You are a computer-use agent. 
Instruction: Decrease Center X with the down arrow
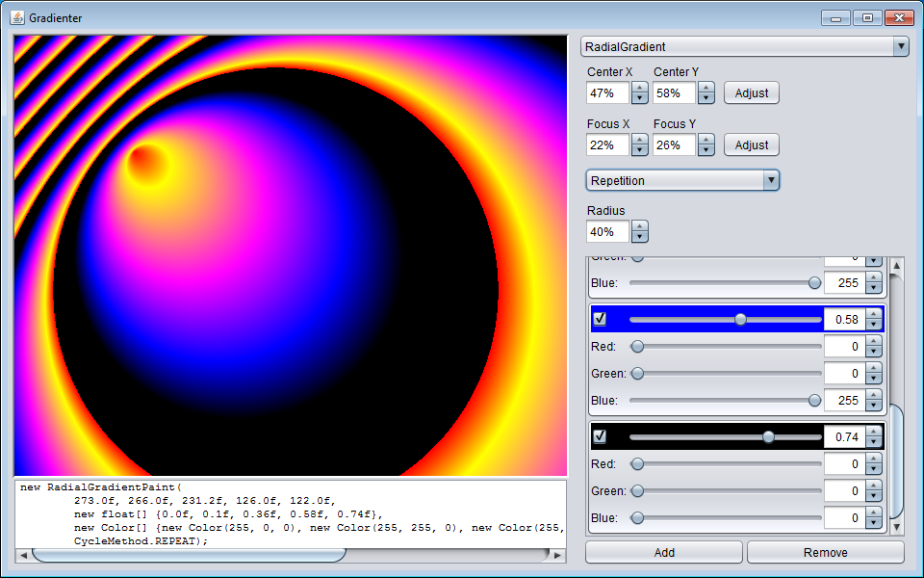click(639, 98)
